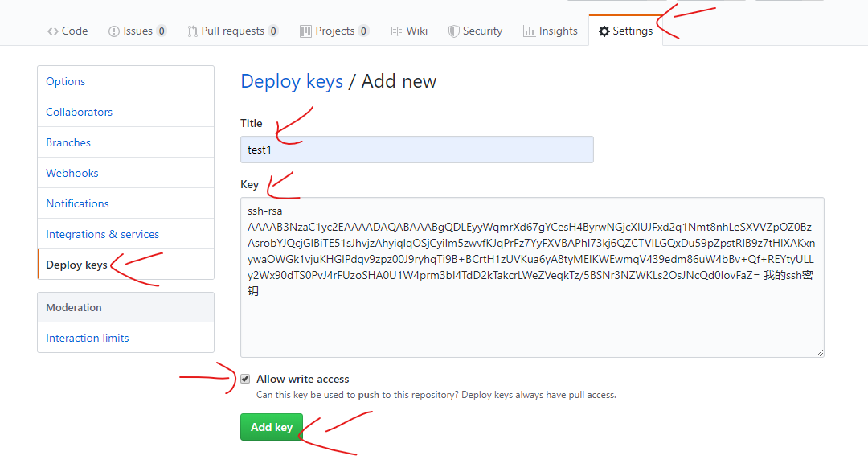Screen dimensions: 868x472
Task: Open the Wiki tab
Action: pos(410,31)
